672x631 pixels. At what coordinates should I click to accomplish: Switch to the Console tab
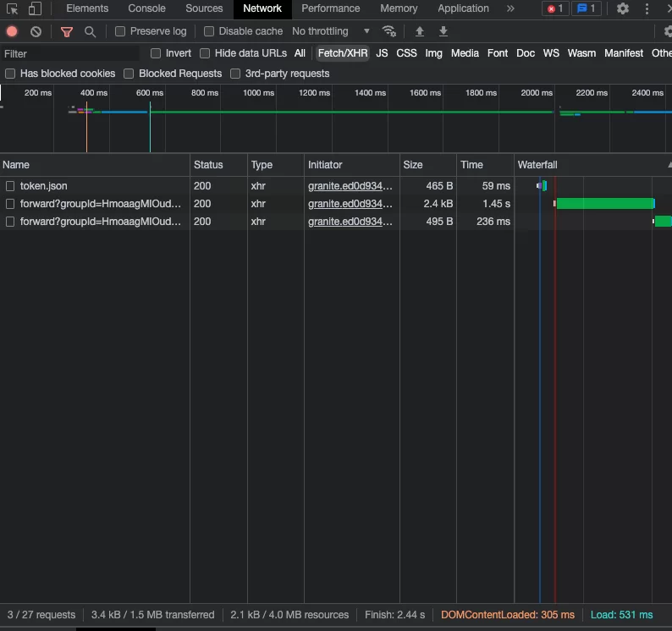click(146, 9)
